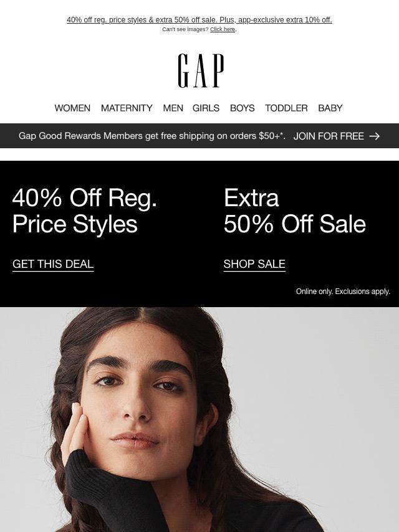
Task: Click the 40% off preheader link at top
Action: (199, 20)
